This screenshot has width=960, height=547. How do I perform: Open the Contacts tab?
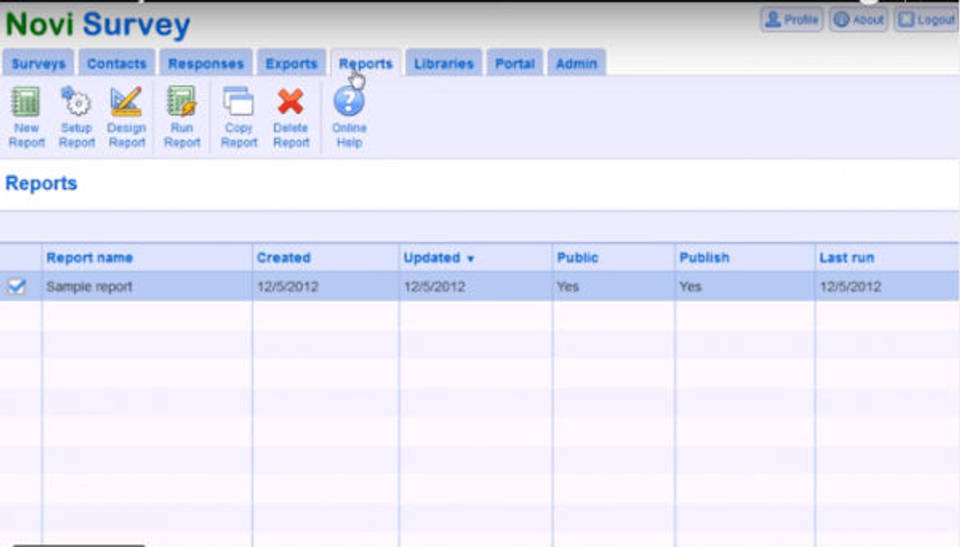tap(117, 63)
